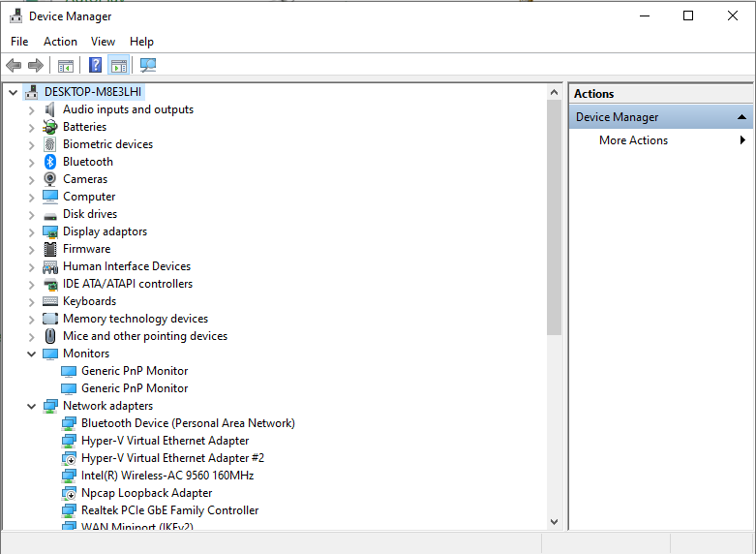The image size is (756, 554).
Task: Collapse the Network adapters chevron
Action: [31, 406]
